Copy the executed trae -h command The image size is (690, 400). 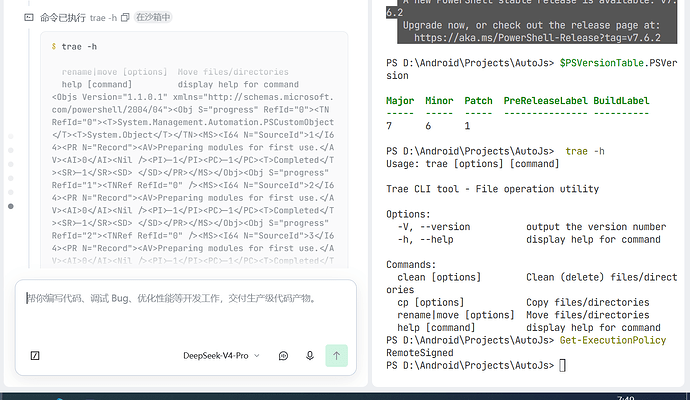[125, 18]
